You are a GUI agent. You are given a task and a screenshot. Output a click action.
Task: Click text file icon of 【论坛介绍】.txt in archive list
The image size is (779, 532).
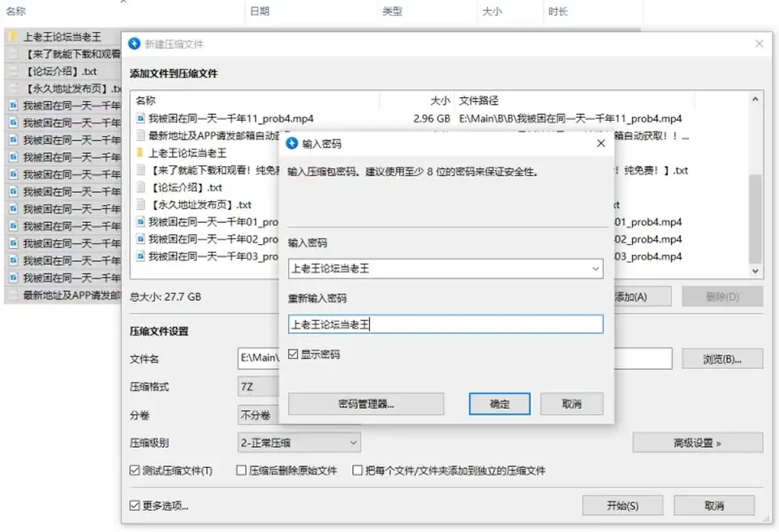point(140,187)
